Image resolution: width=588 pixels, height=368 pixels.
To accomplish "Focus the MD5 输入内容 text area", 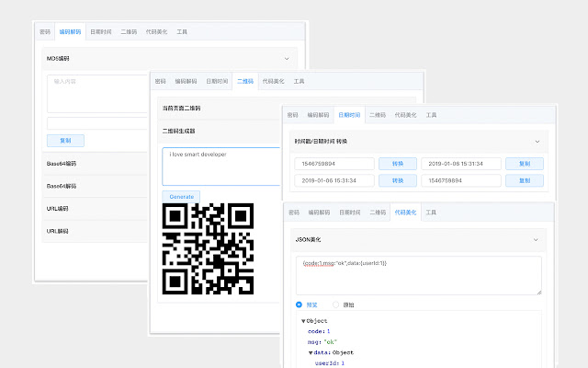I will pyautogui.click(x=97, y=94).
